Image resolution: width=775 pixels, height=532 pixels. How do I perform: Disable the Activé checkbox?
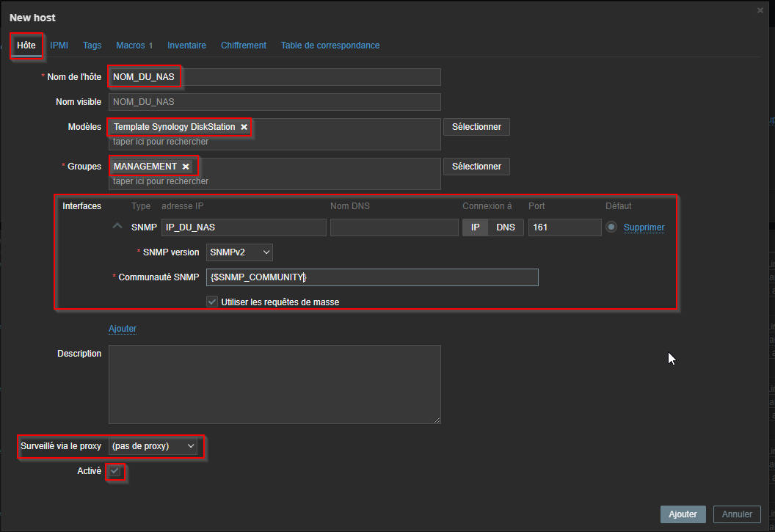click(x=114, y=470)
